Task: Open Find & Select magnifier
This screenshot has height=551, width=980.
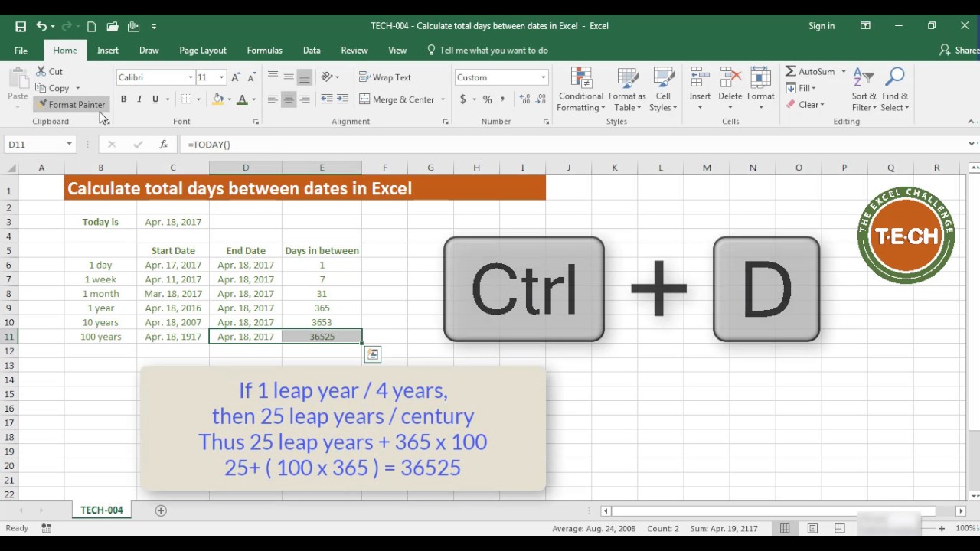Action: point(895,90)
